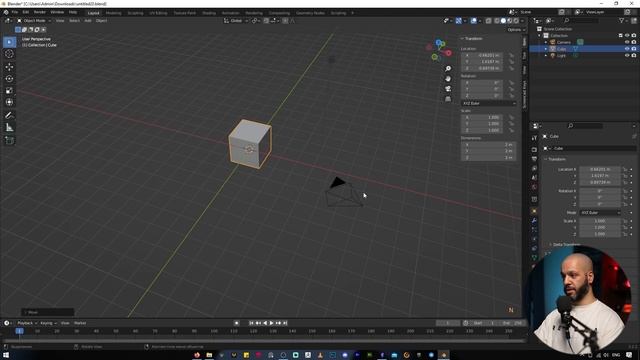Screen dimensions: 640x360
Task: Expand the Light item in outliner
Action: [546, 55]
